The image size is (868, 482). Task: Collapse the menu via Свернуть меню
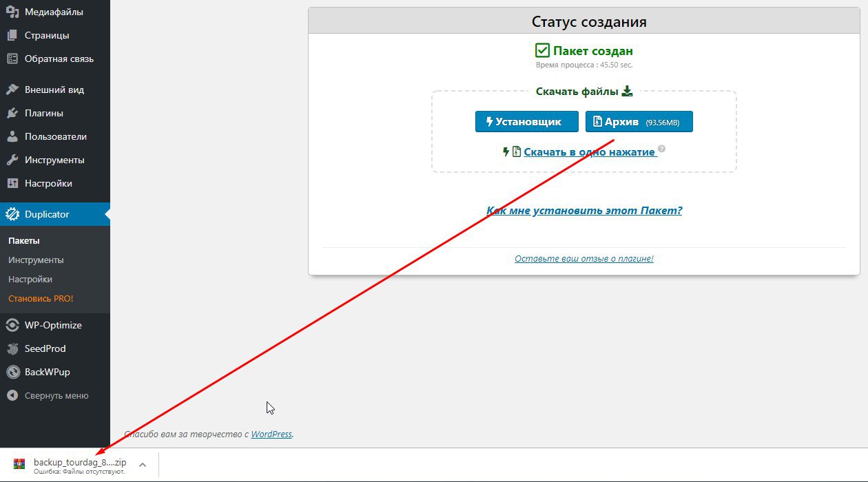click(x=55, y=396)
